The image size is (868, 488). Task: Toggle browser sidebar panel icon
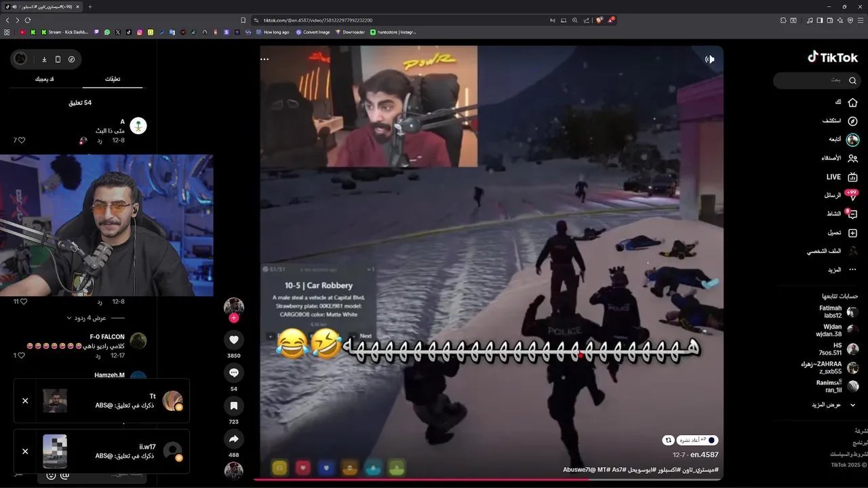click(820, 20)
